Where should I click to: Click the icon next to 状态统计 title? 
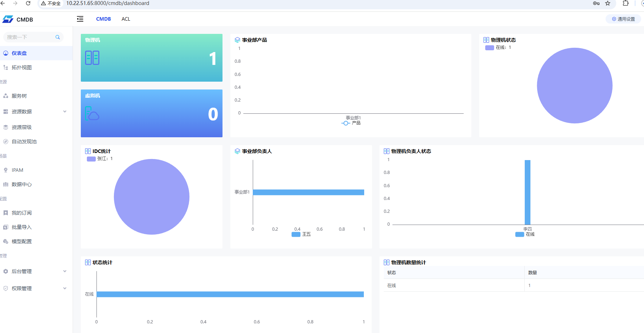[88, 262]
